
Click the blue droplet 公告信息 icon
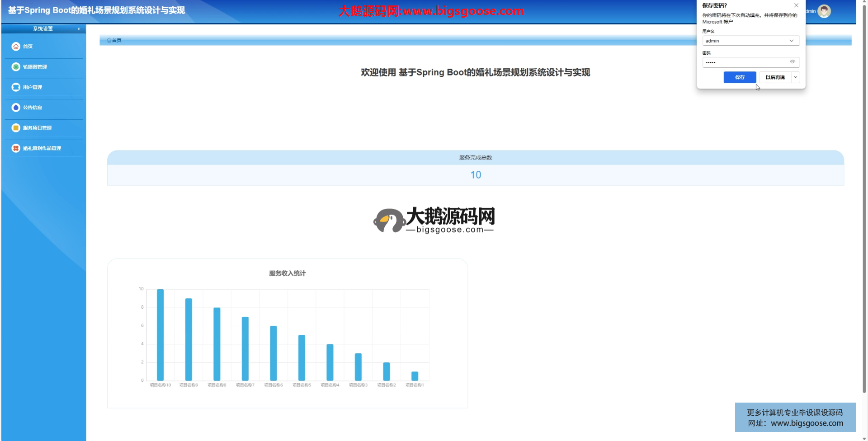click(16, 108)
